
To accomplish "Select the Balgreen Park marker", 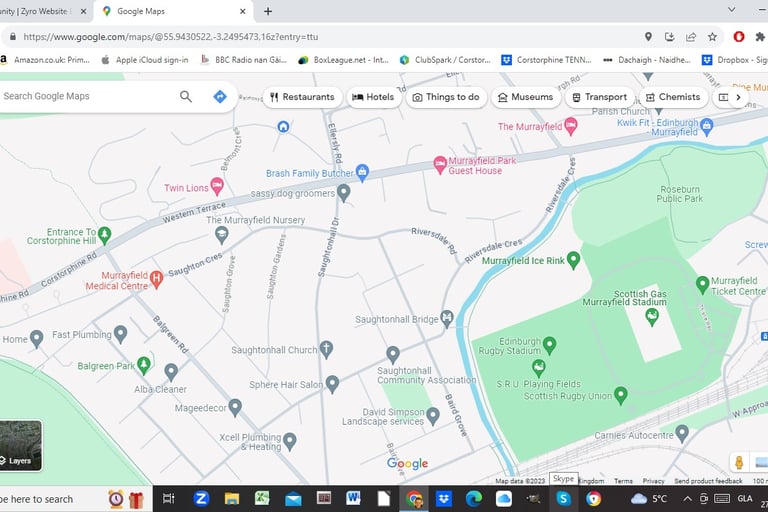I will coord(144,366).
